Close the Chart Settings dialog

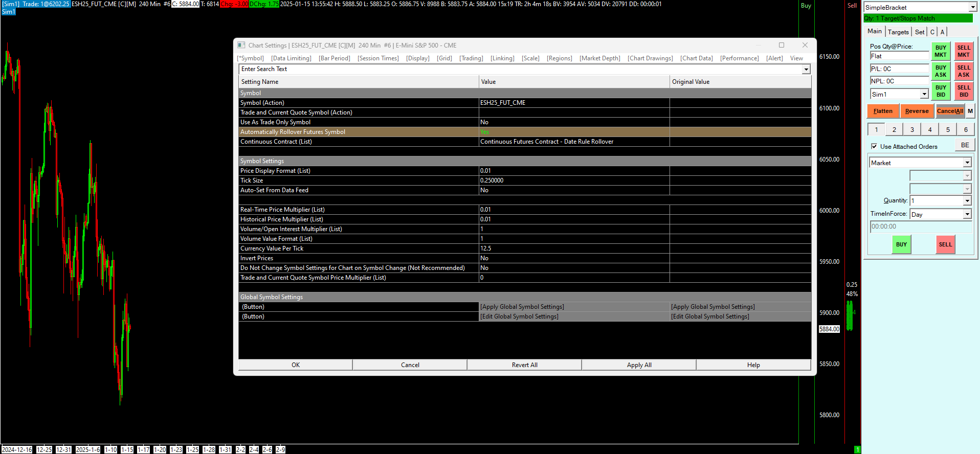coord(805,45)
